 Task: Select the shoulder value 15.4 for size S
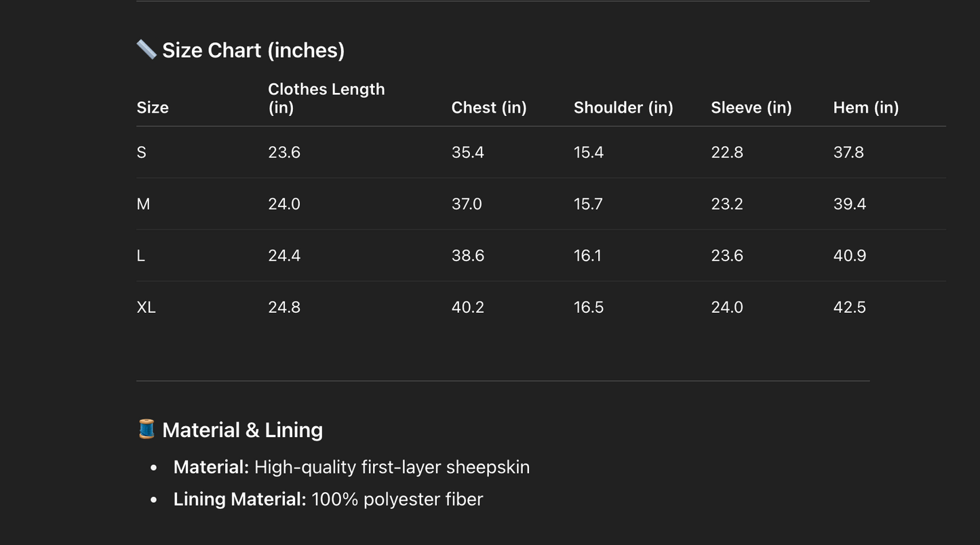(x=588, y=152)
